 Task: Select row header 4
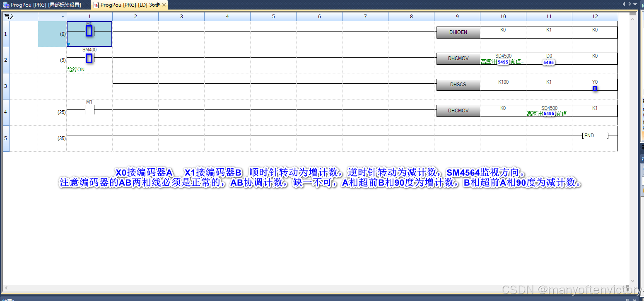click(x=5, y=112)
